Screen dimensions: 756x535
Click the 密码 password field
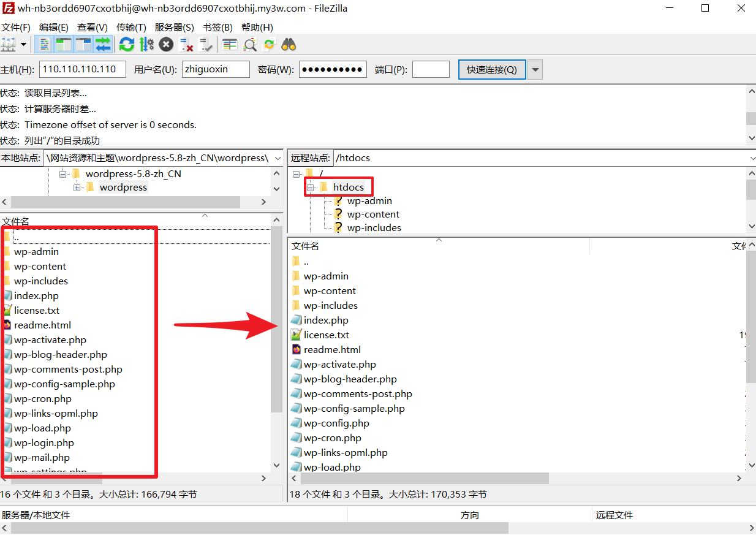(x=333, y=69)
